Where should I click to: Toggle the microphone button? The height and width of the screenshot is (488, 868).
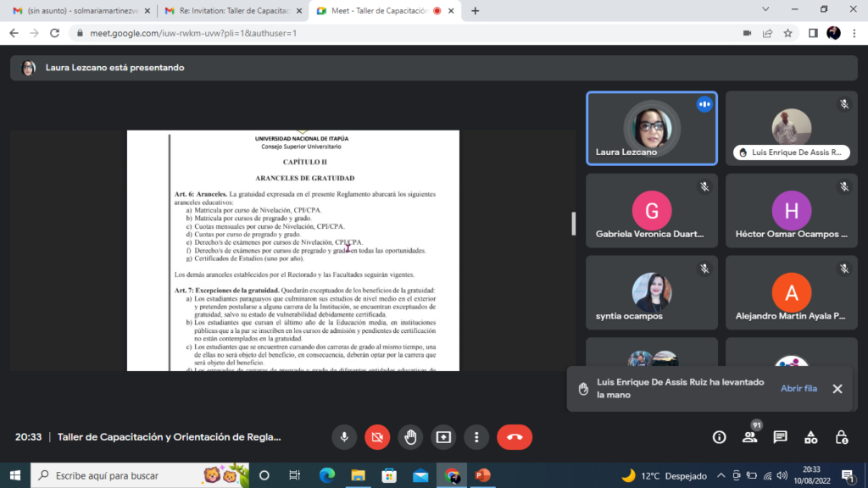344,437
